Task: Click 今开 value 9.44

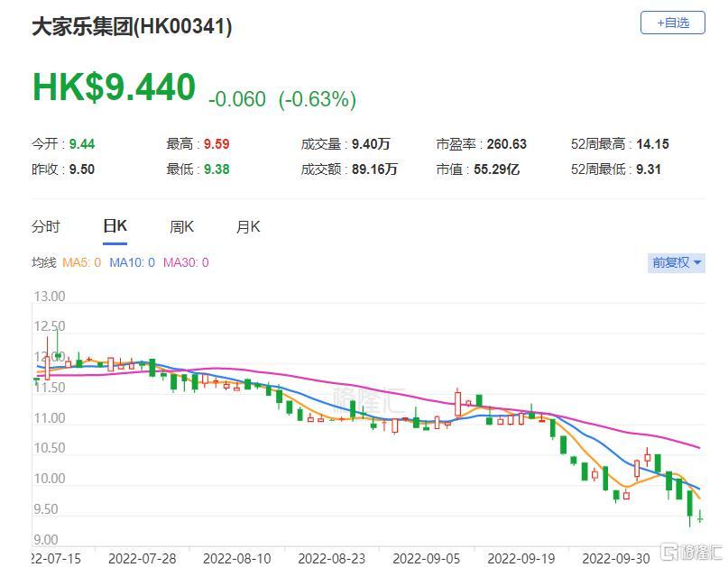Action: click(82, 144)
